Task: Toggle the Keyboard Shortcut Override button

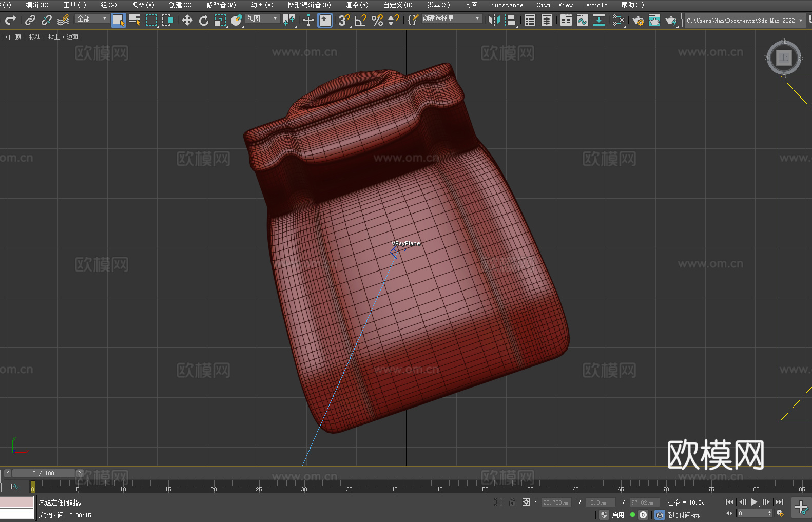Action: click(325, 20)
